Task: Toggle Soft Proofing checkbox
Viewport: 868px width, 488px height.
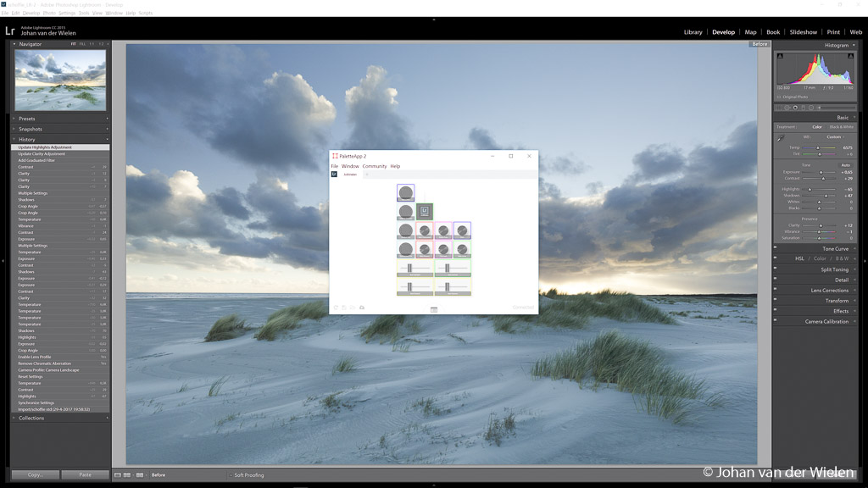Action: 231,474
